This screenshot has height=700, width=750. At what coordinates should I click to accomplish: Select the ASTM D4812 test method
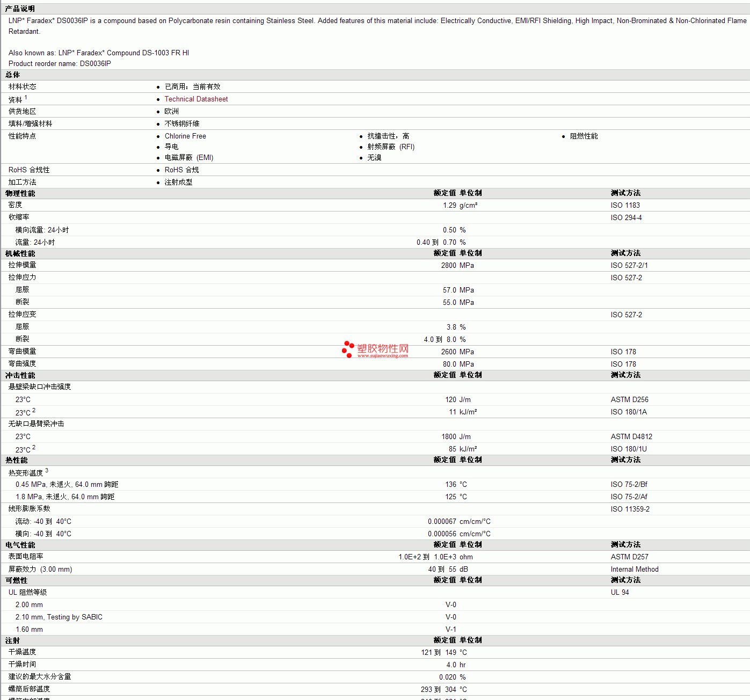coord(631,437)
